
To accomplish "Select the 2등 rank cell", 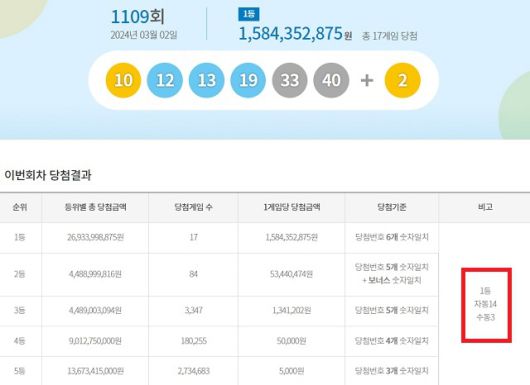I will pos(20,274).
